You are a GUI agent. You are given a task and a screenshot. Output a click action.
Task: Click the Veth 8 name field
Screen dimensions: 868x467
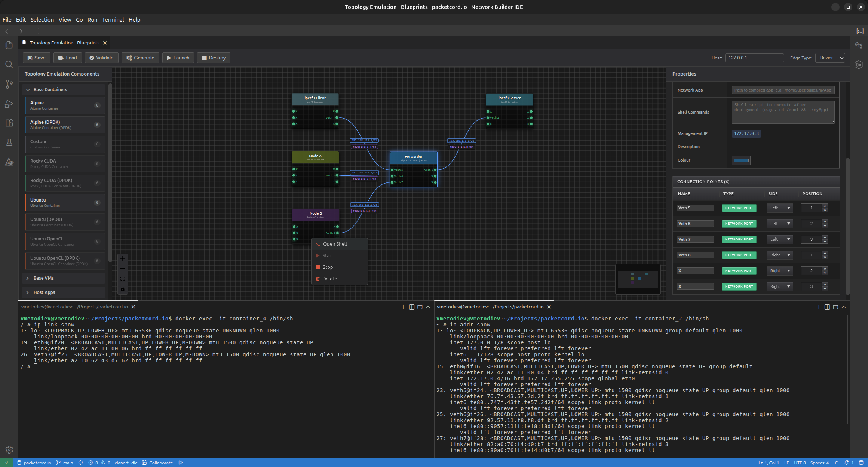[x=695, y=255]
